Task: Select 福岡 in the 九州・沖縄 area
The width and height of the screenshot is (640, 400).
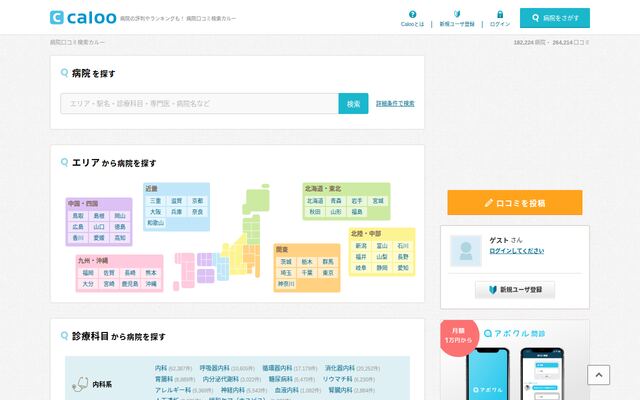Action: (88, 273)
